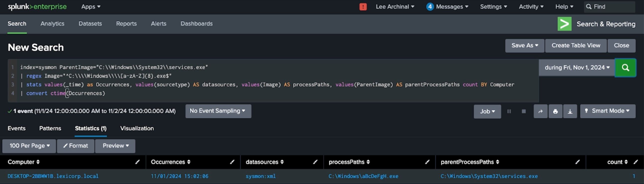Sort by datasources column
This screenshot has height=184, width=644.
tap(264, 162)
